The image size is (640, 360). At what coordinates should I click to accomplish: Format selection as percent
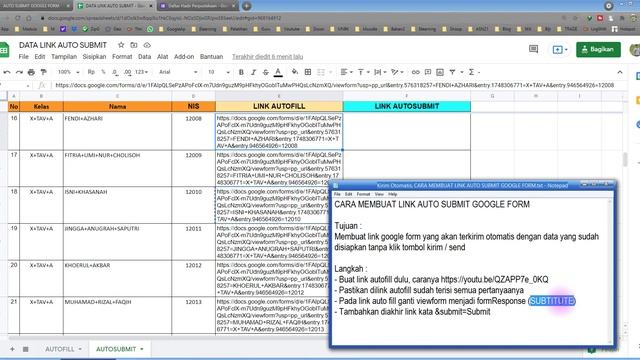pyautogui.click(x=103, y=72)
